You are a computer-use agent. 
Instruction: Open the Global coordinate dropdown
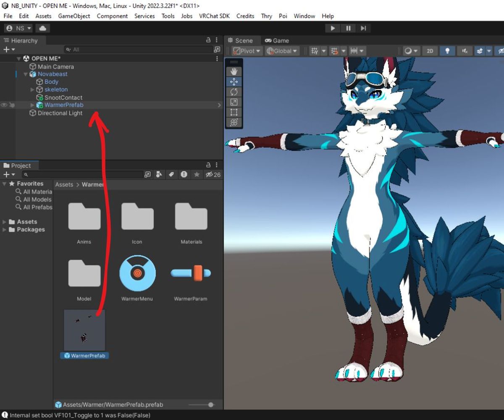[x=282, y=51]
